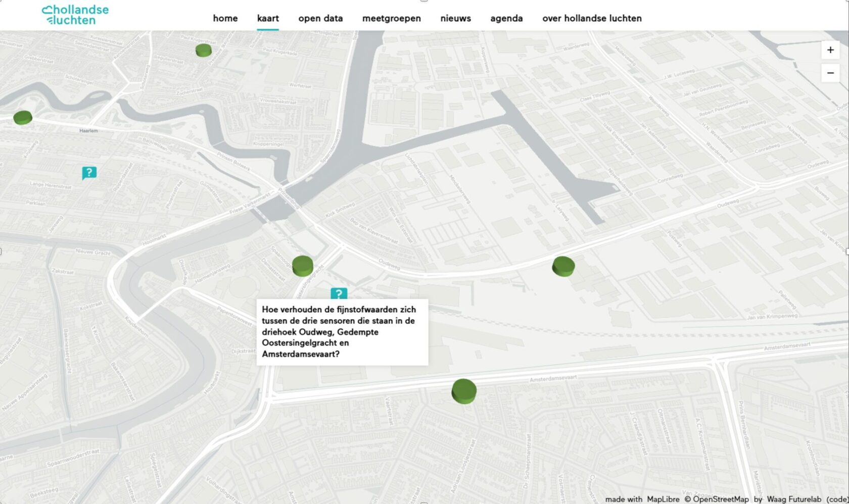Viewport: 849px width, 504px height.
Task: Open the MapLibre attribution link
Action: [663, 499]
